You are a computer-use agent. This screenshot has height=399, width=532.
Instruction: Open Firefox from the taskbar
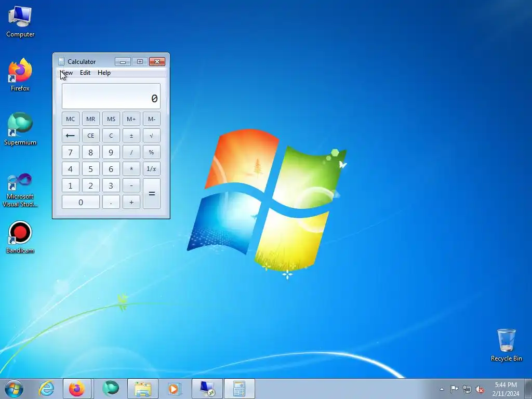(x=77, y=389)
